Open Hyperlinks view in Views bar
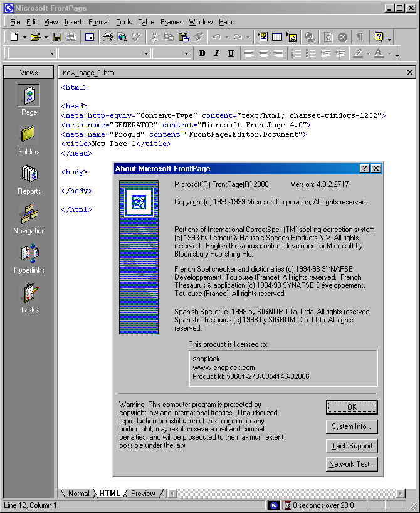The width and height of the screenshot is (420, 513). coord(29,258)
